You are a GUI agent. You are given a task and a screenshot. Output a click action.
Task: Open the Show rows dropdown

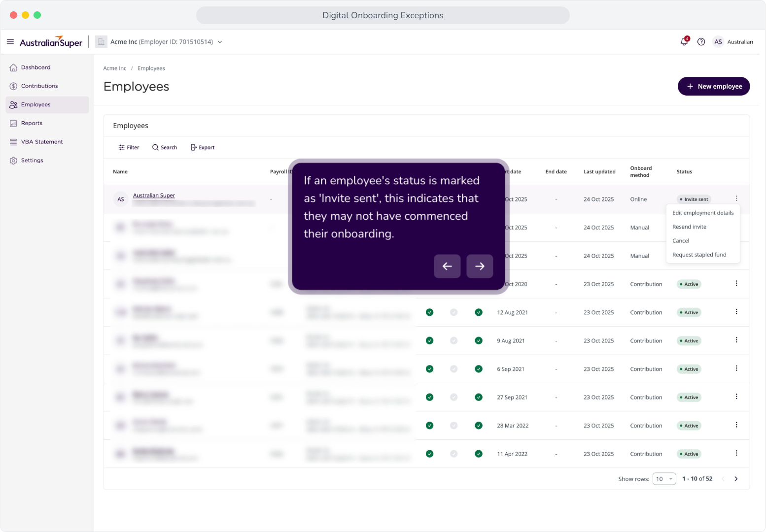(664, 479)
